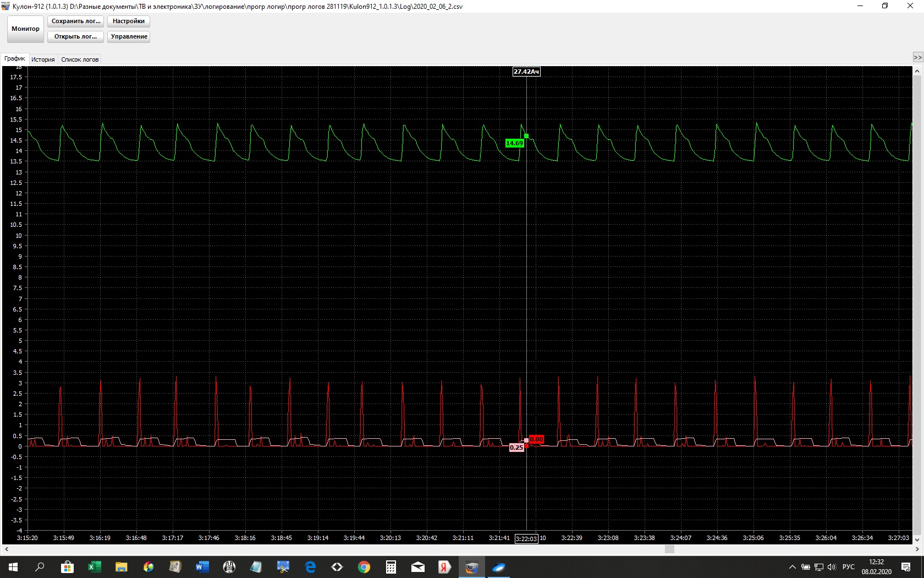
Task: Launch Google Chrome from the taskbar
Action: click(364, 567)
